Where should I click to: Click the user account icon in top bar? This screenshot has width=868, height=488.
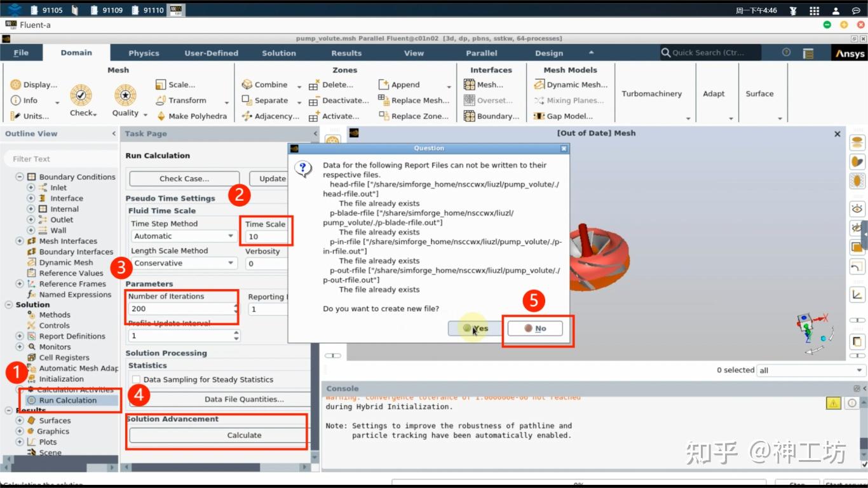[x=836, y=10]
